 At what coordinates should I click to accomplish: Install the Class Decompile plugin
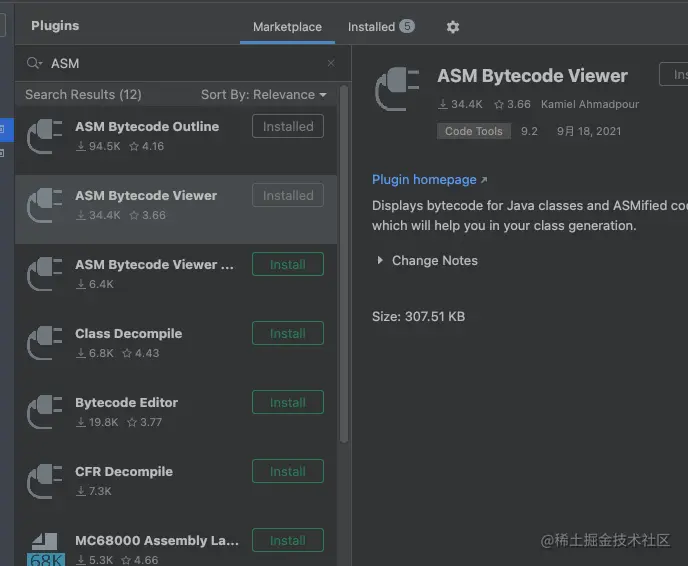[x=288, y=333]
